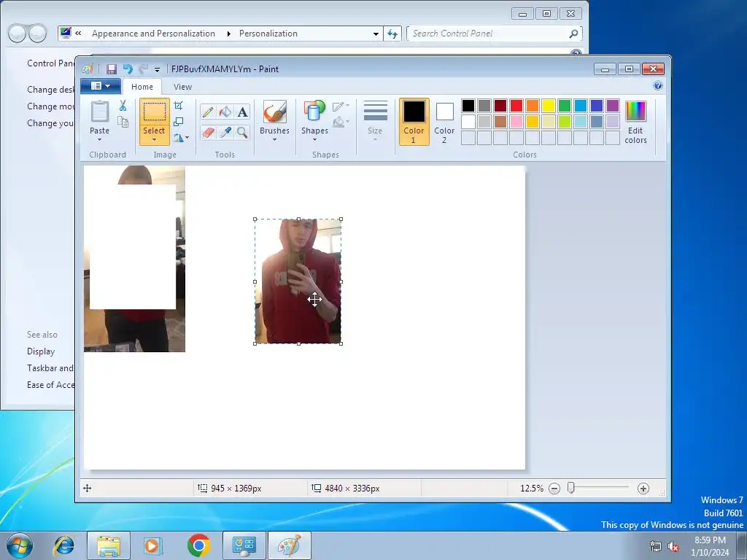Click the Undo arrow in quick access toolbar

click(x=128, y=69)
